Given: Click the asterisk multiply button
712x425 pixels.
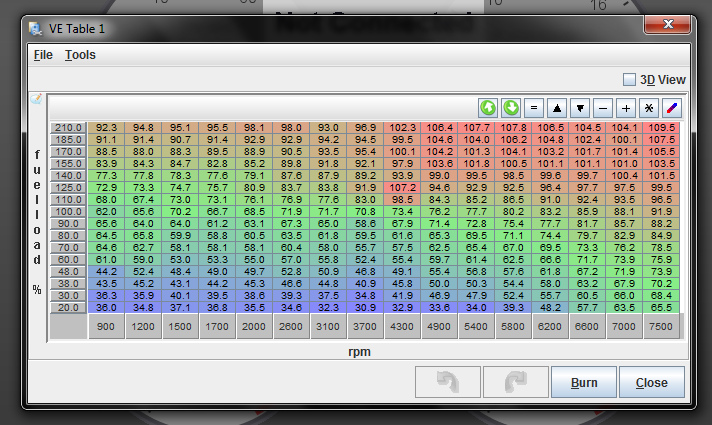Looking at the screenshot, I should click(x=649, y=107).
